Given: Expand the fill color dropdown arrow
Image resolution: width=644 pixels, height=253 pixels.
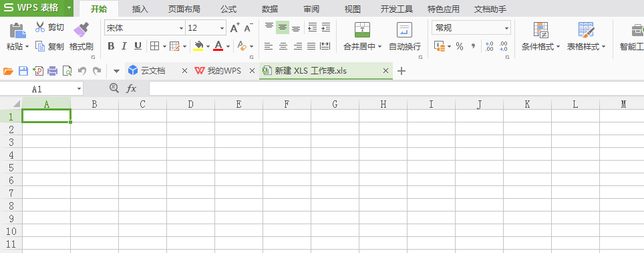Looking at the screenshot, I should point(208,46).
